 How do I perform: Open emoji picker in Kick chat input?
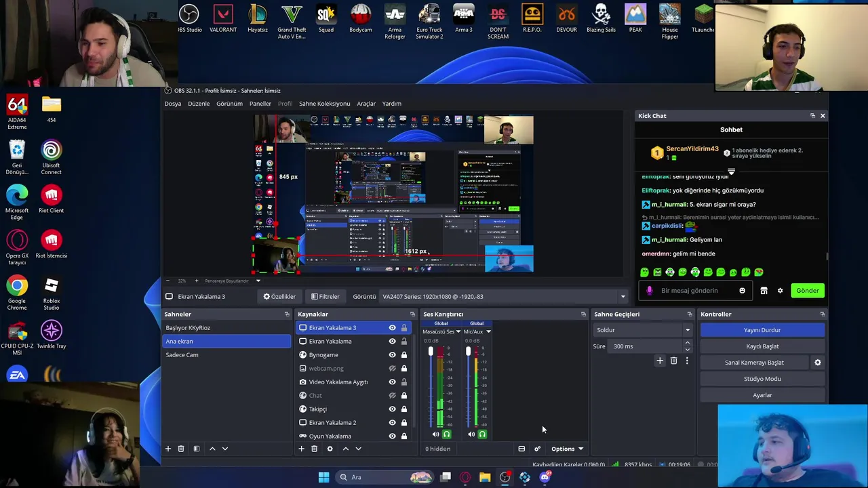(x=742, y=291)
